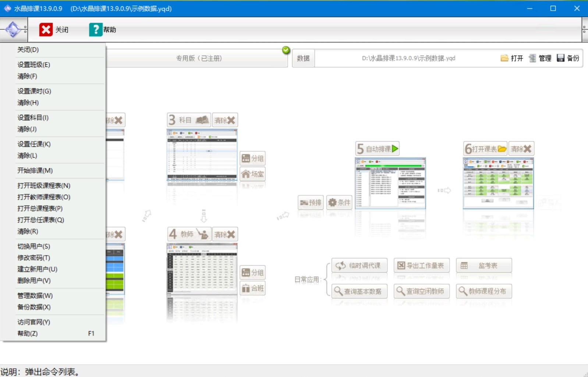Viewport: 588px width, 377px height.
Task: Click 查询空闲教师 search free teachers
Action: [422, 291]
